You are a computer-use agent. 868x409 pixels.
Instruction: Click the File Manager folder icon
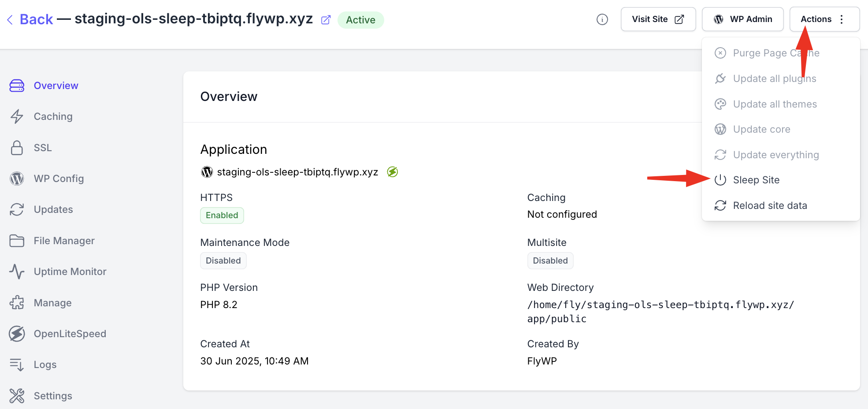click(x=17, y=241)
